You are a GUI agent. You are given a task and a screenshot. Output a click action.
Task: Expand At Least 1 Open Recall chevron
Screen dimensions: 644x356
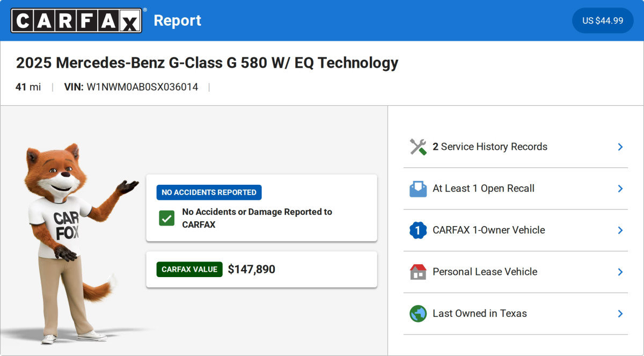pyautogui.click(x=620, y=188)
